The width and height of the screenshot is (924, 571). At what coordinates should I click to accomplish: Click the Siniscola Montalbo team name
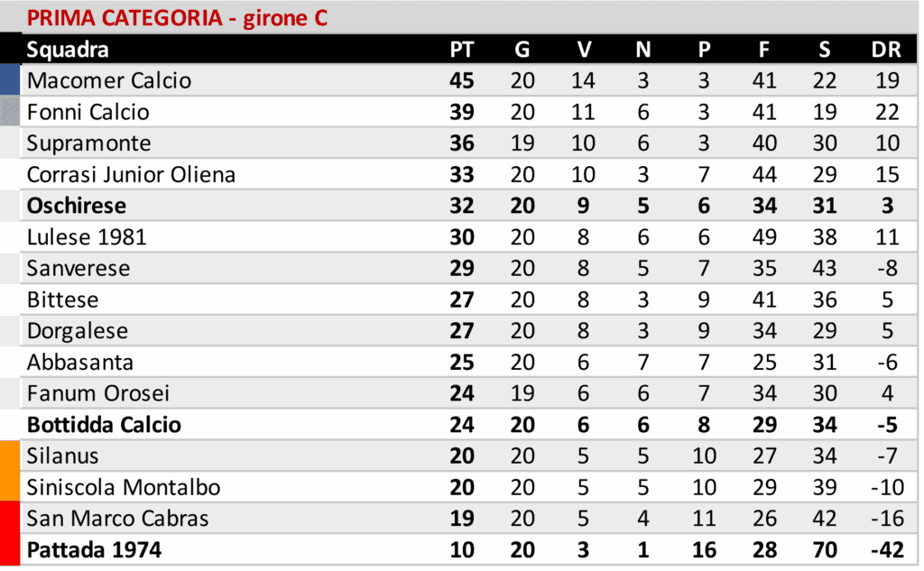(124, 487)
